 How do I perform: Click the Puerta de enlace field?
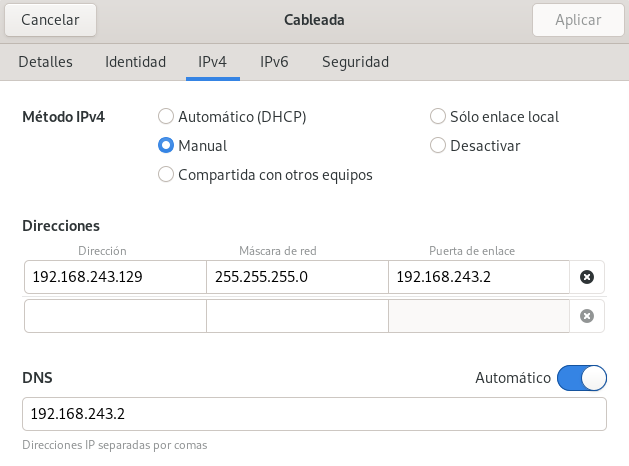pyautogui.click(x=478, y=277)
